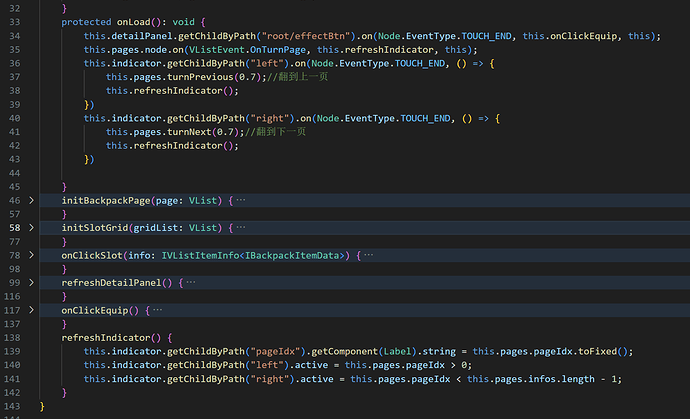Click the ellipsis after onClickEquip's opening brace

158,310
